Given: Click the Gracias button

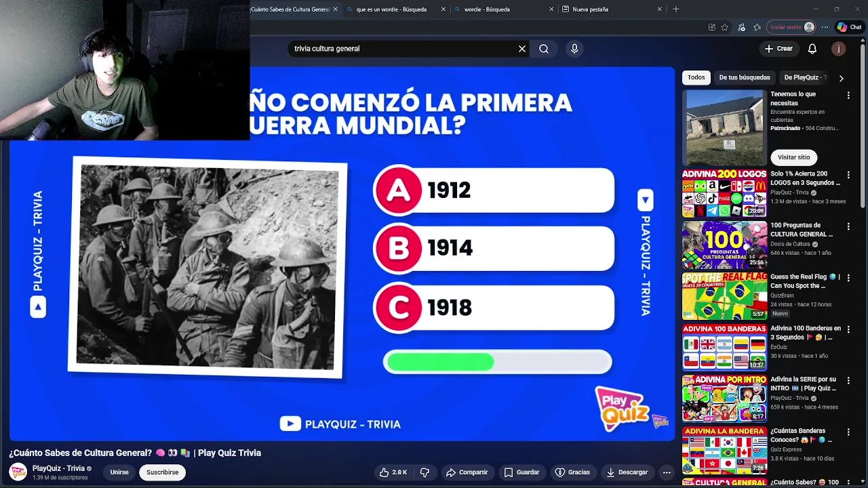Looking at the screenshot, I should point(572,472).
